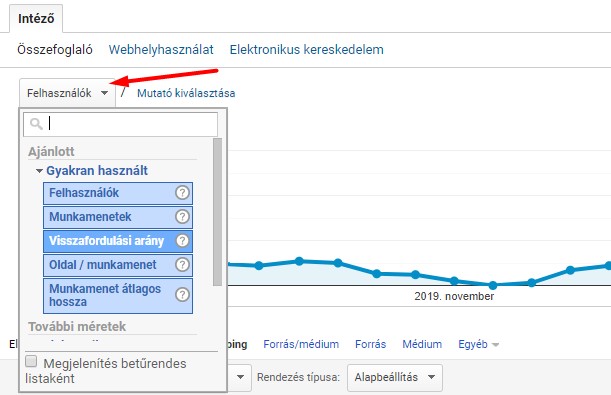Choose Visszafordulási arány in the list

[x=118, y=241]
